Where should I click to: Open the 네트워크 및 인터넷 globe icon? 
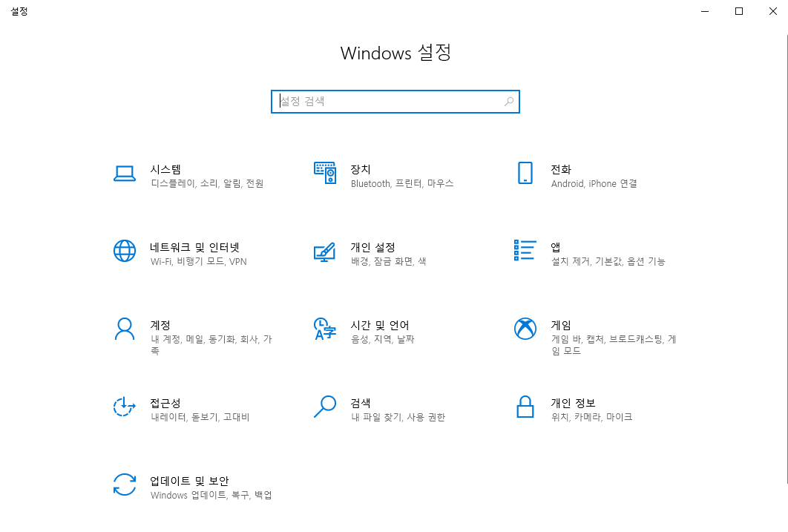pos(124,251)
